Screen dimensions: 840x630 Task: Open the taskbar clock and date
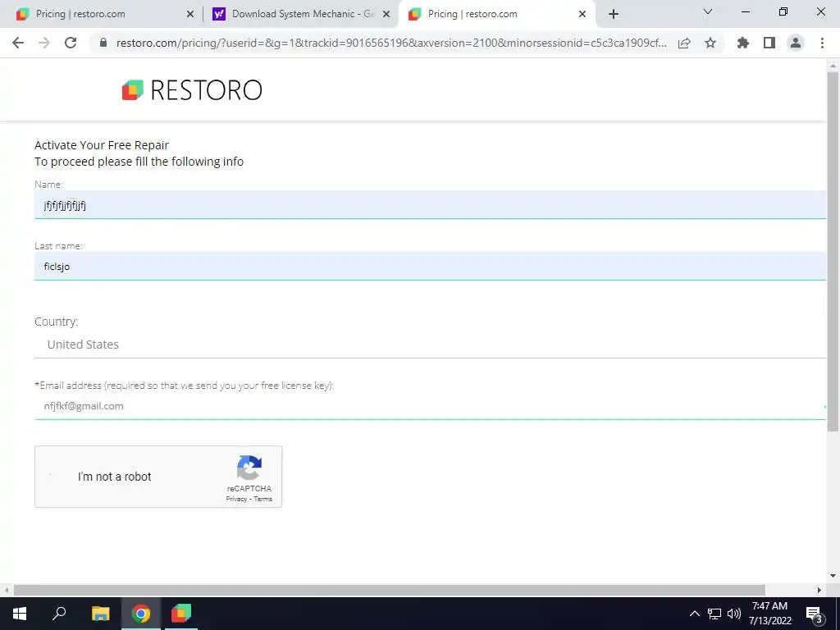pyautogui.click(x=769, y=614)
